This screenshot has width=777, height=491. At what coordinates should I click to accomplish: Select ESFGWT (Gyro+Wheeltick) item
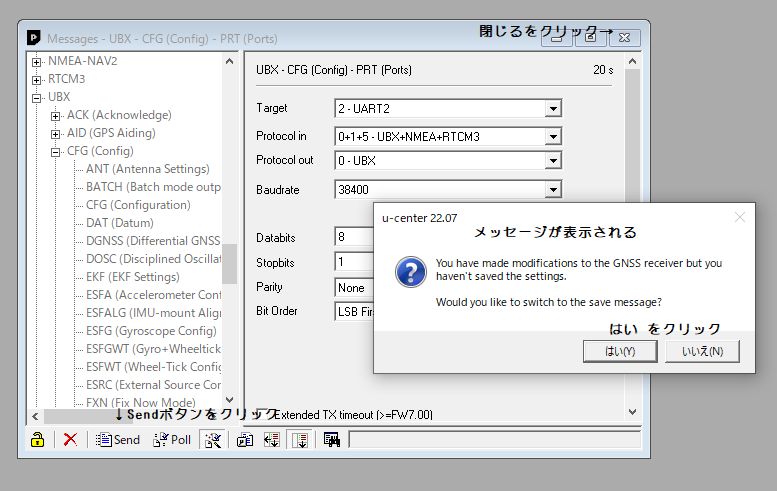[x=153, y=349]
